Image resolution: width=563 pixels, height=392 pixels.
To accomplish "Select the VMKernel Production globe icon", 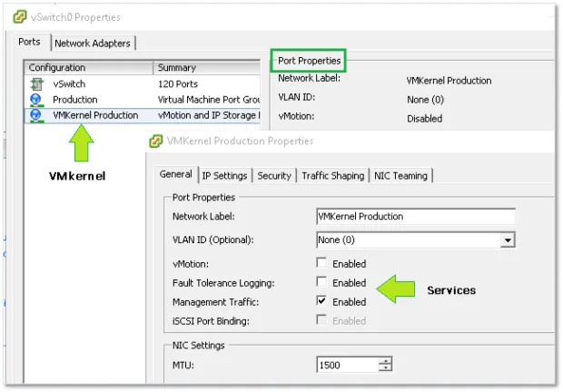I will click(x=36, y=115).
